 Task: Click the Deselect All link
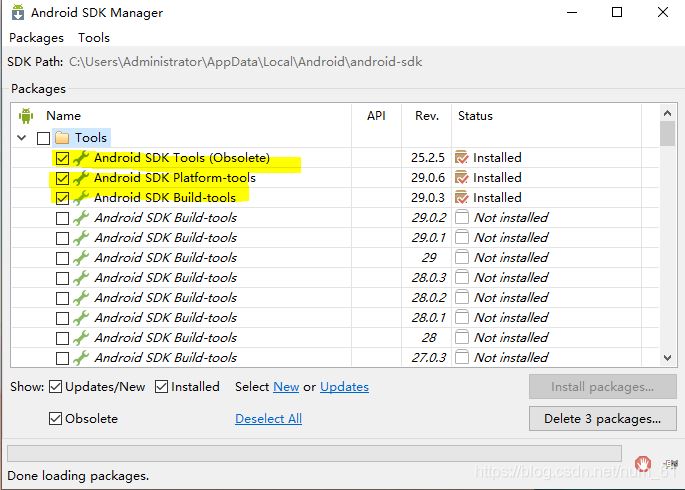click(268, 419)
